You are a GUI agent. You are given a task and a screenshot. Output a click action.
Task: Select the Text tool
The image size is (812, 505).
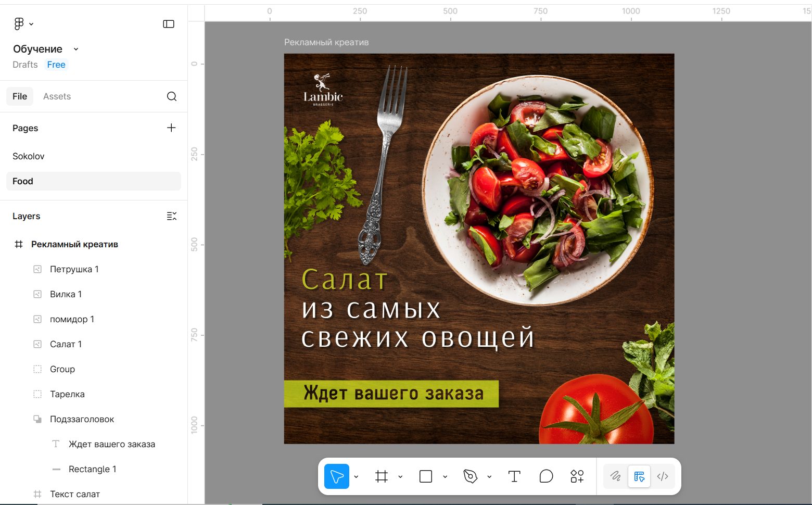(514, 476)
